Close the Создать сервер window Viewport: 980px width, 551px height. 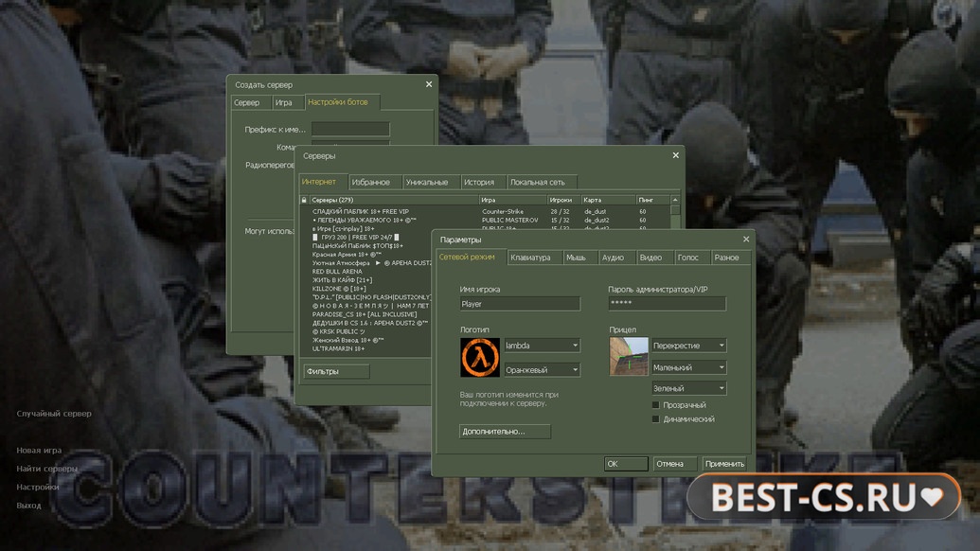click(x=429, y=84)
